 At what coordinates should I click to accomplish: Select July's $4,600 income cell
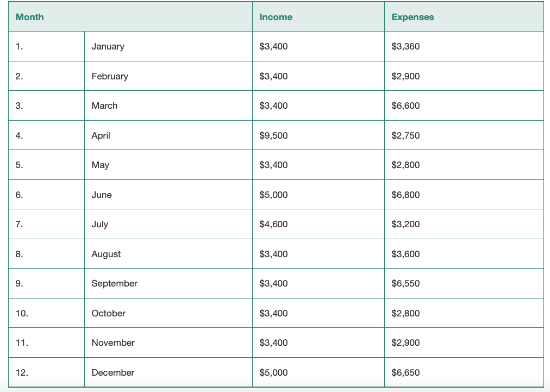318,224
